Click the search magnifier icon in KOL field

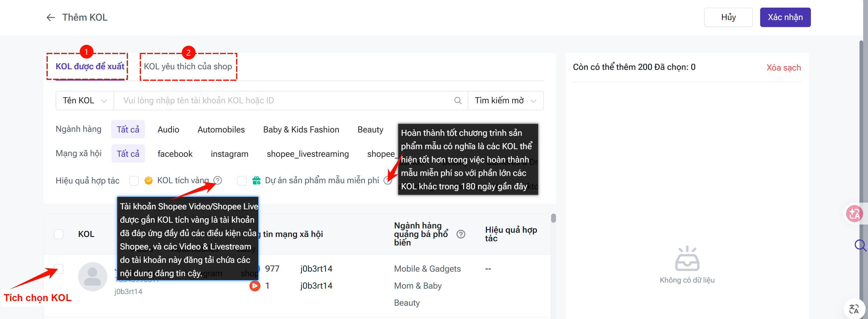tap(458, 100)
